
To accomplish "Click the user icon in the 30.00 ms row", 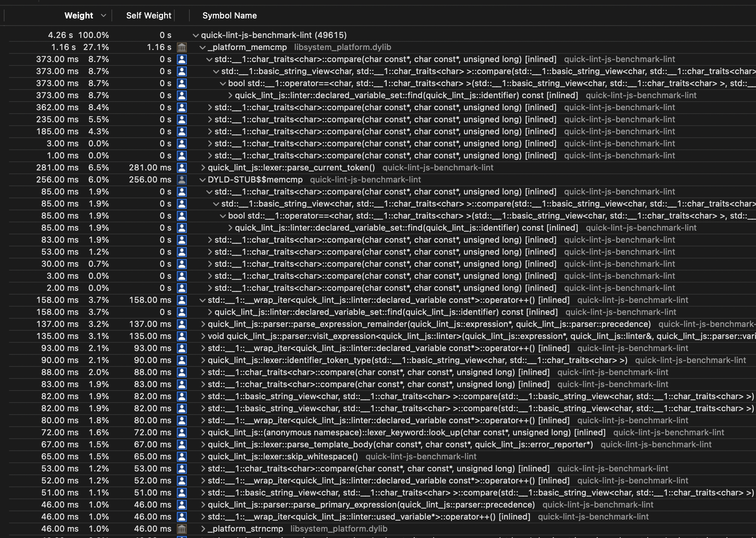I will pyautogui.click(x=182, y=264).
